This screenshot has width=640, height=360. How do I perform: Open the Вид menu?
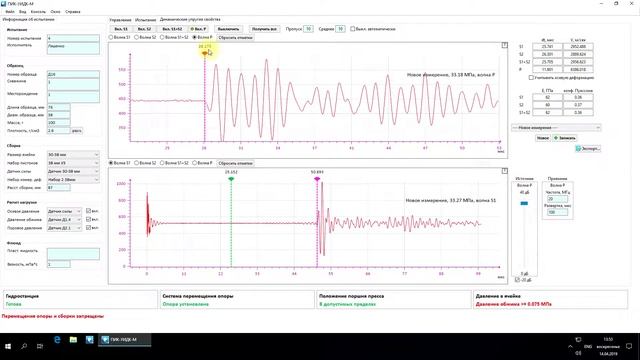click(x=22, y=12)
